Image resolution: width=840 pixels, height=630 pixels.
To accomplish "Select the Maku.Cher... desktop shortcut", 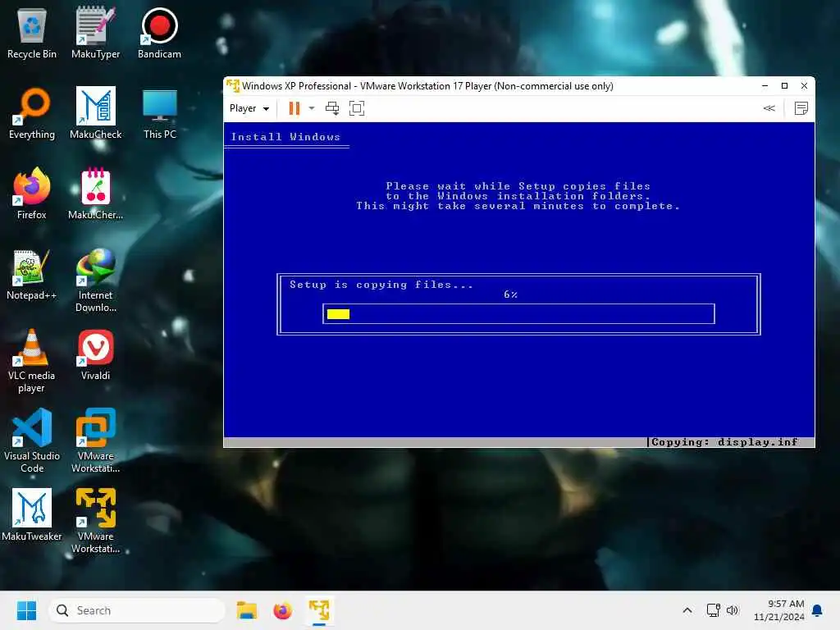I will [95, 194].
